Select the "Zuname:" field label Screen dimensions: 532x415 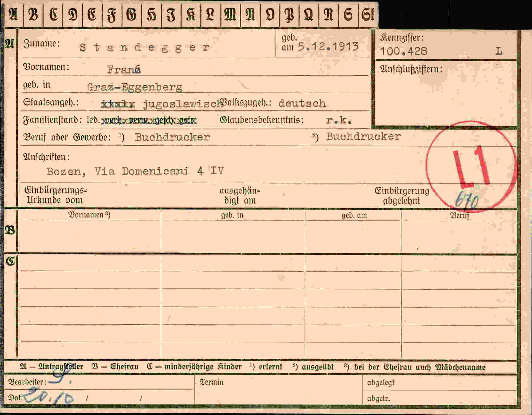(x=42, y=44)
